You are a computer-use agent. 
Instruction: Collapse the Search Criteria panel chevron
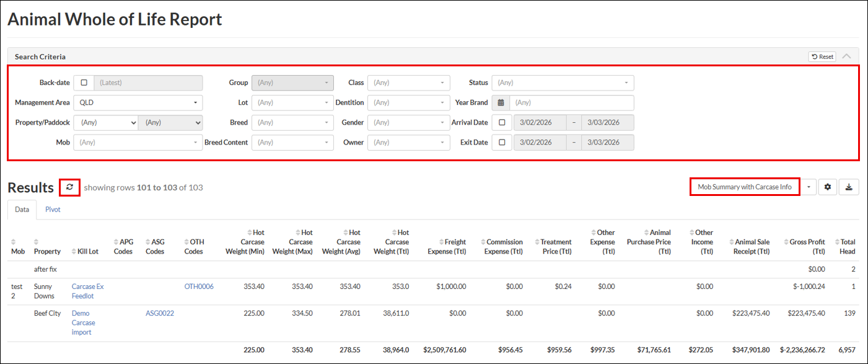pyautogui.click(x=846, y=56)
